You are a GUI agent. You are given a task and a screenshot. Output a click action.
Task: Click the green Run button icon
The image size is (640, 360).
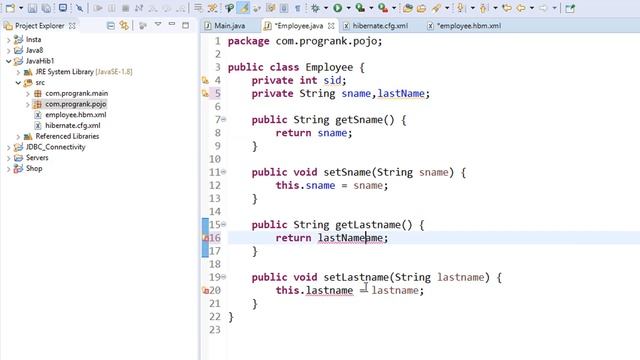(338, 8)
